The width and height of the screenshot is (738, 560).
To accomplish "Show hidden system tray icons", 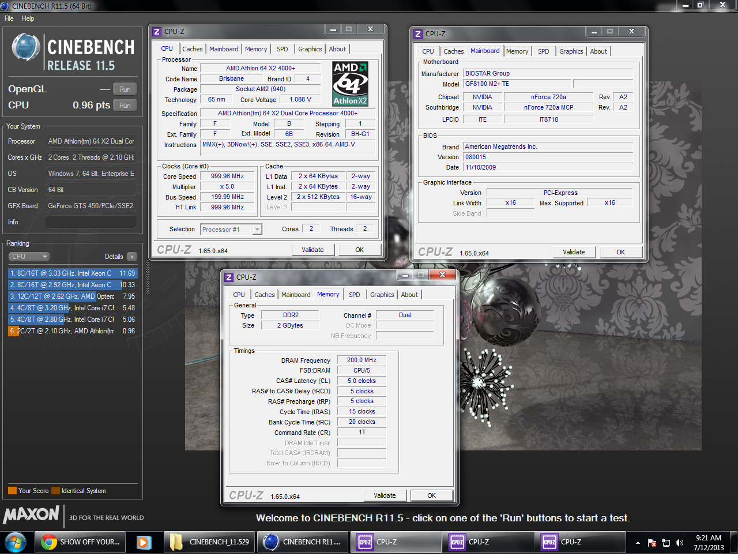I will (x=638, y=543).
